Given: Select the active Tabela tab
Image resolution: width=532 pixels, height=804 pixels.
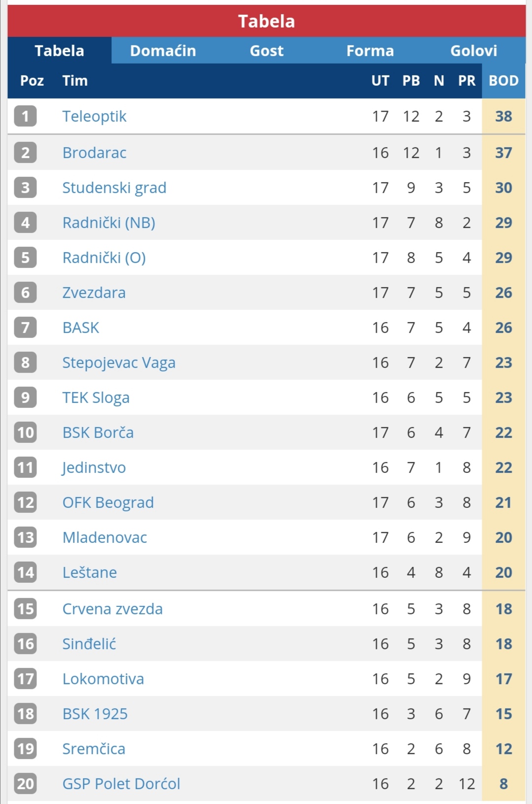Looking at the screenshot, I should point(60,50).
